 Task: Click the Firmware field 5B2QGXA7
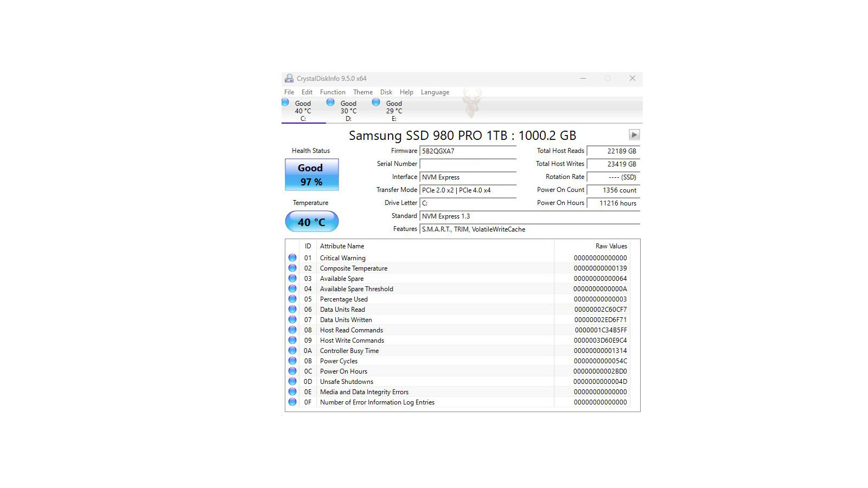point(468,151)
